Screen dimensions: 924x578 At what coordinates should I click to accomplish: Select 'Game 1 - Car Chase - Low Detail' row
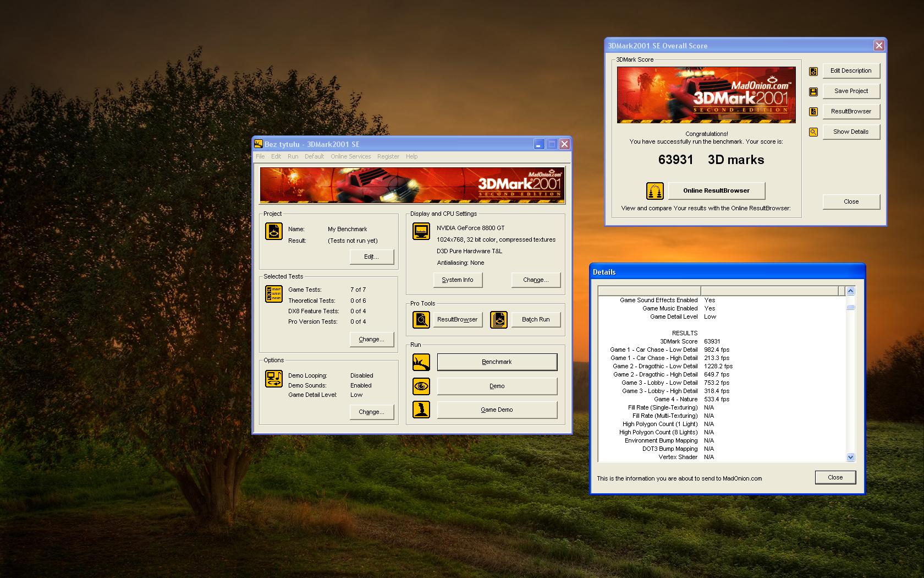click(x=722, y=350)
